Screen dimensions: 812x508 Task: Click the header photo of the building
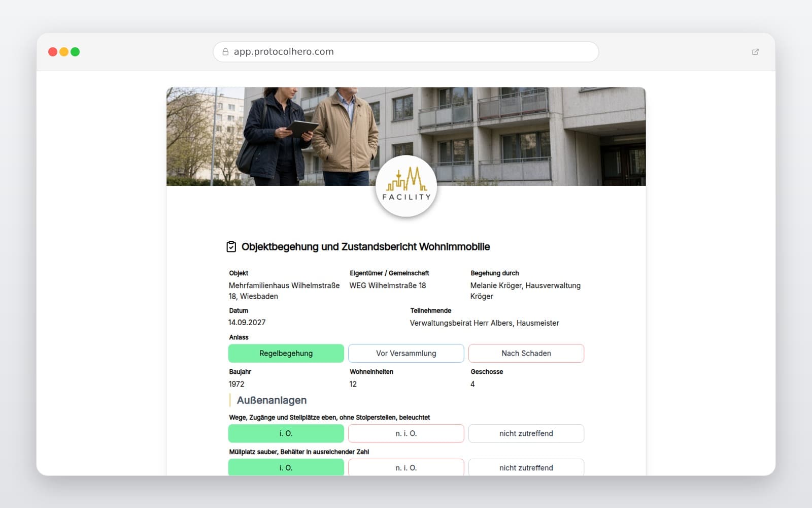(406, 136)
